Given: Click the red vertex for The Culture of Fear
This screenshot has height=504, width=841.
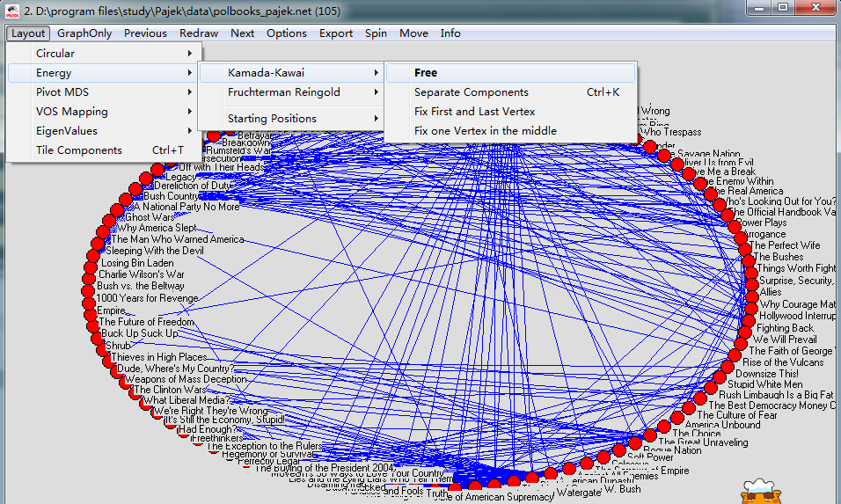Looking at the screenshot, I should (x=689, y=408).
